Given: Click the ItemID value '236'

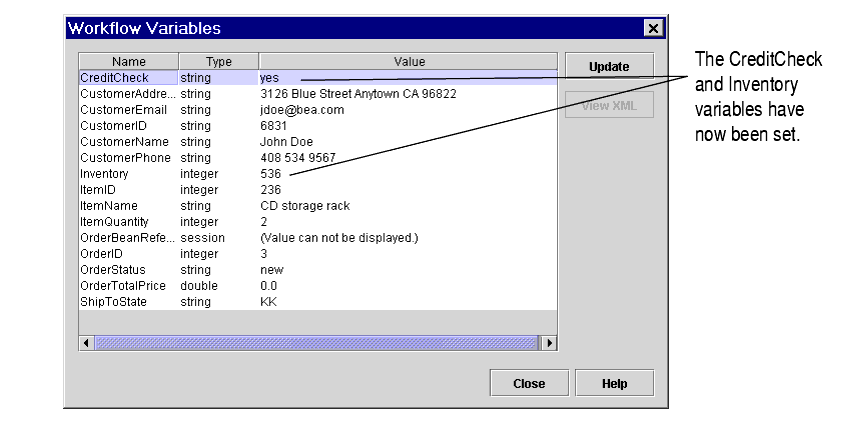Looking at the screenshot, I should (270, 190).
